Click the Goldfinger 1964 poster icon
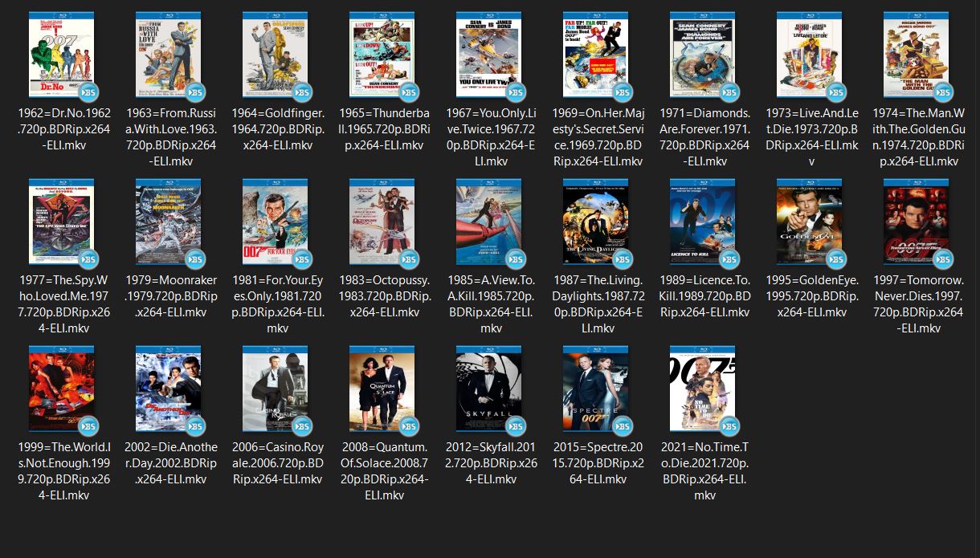980x558 pixels. 276,56
